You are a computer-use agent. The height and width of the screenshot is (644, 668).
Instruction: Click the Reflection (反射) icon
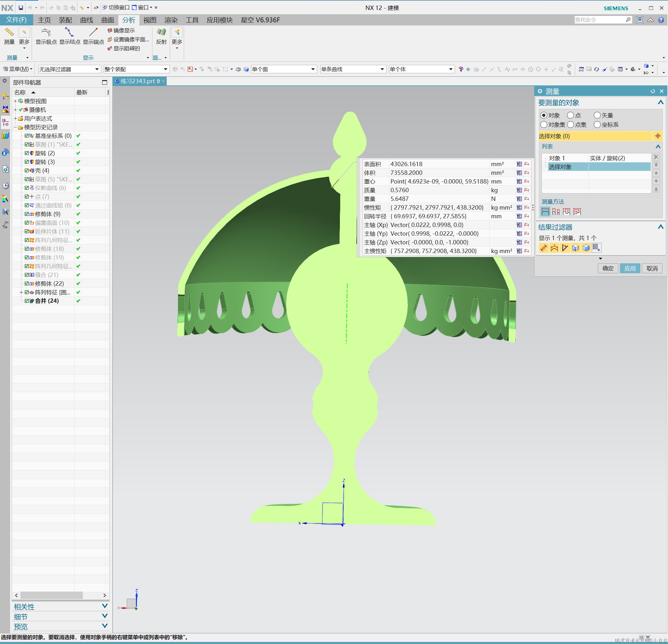[161, 33]
